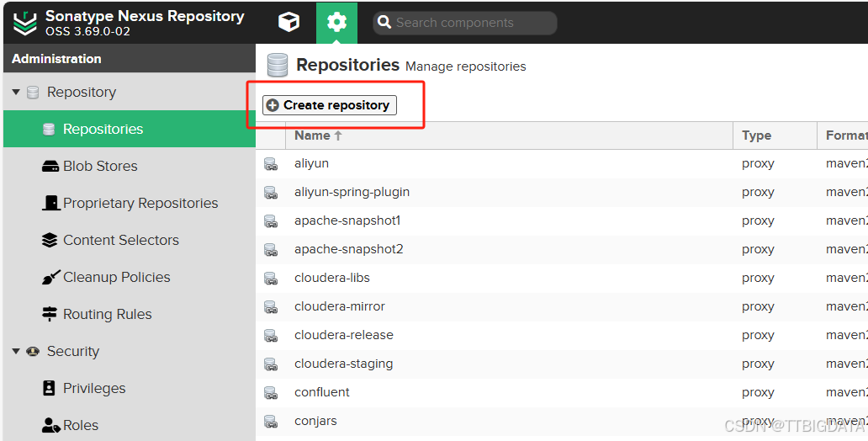The height and width of the screenshot is (441, 868).
Task: Open the cloudera-release repository row
Action: [562, 335]
